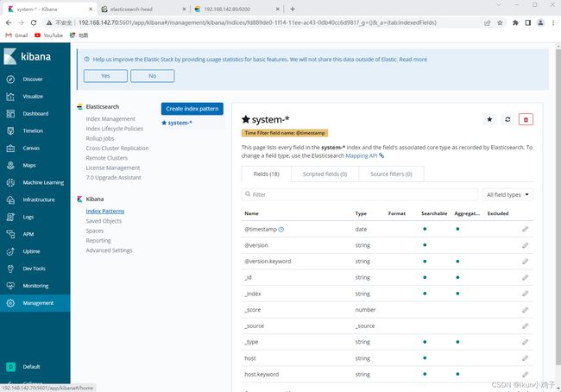This screenshot has width=561, height=392.
Task: Edit the @timestamp field
Action: tap(525, 229)
